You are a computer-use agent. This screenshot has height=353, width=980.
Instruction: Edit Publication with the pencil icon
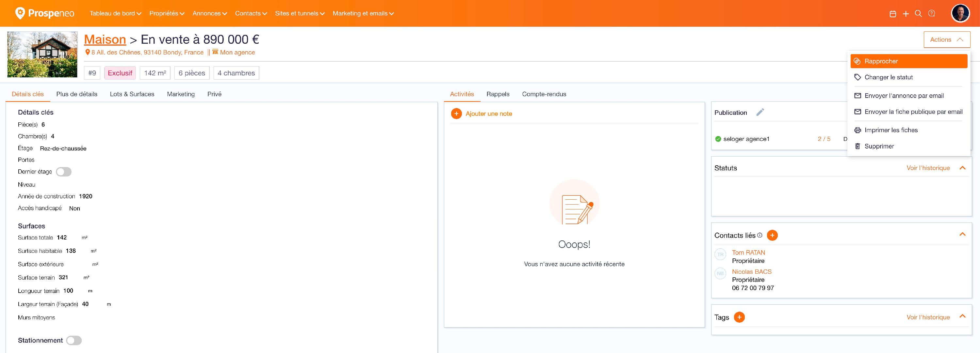[x=760, y=112]
